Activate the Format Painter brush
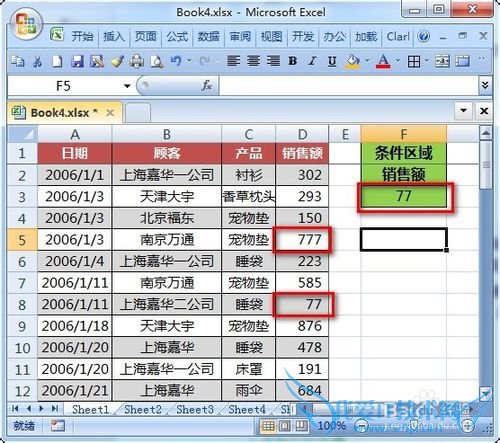This screenshot has width=500, height=443. pos(117,61)
